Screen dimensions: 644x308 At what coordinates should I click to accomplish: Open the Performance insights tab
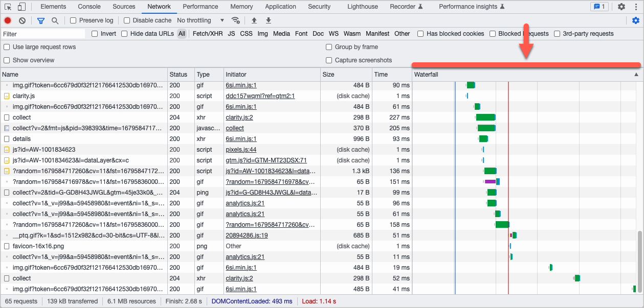(472, 7)
